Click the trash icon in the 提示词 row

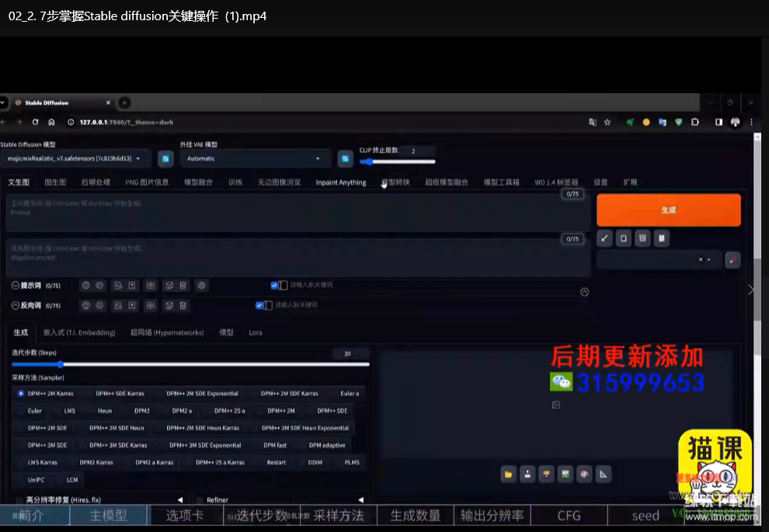(x=183, y=285)
